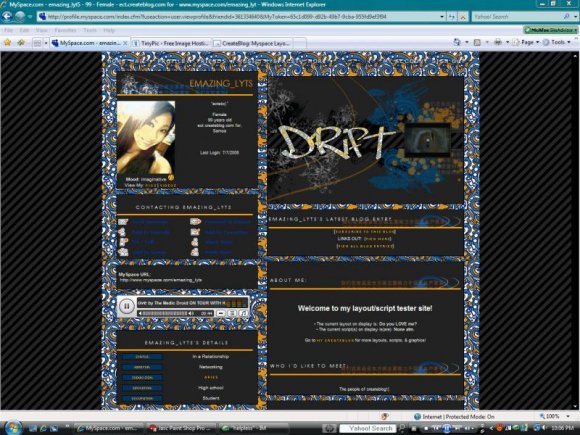Screen dimensions: 580x435
Task: Click the Subscribe to this blog link
Action: (365, 232)
